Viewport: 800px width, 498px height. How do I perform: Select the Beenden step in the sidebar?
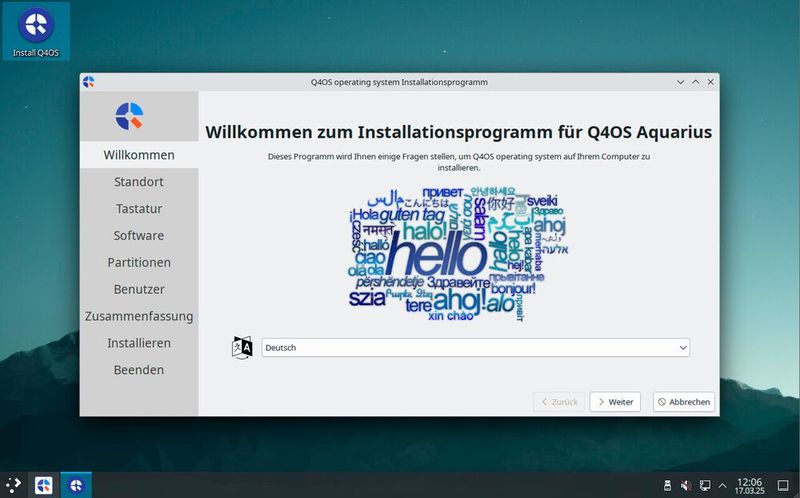click(x=139, y=370)
